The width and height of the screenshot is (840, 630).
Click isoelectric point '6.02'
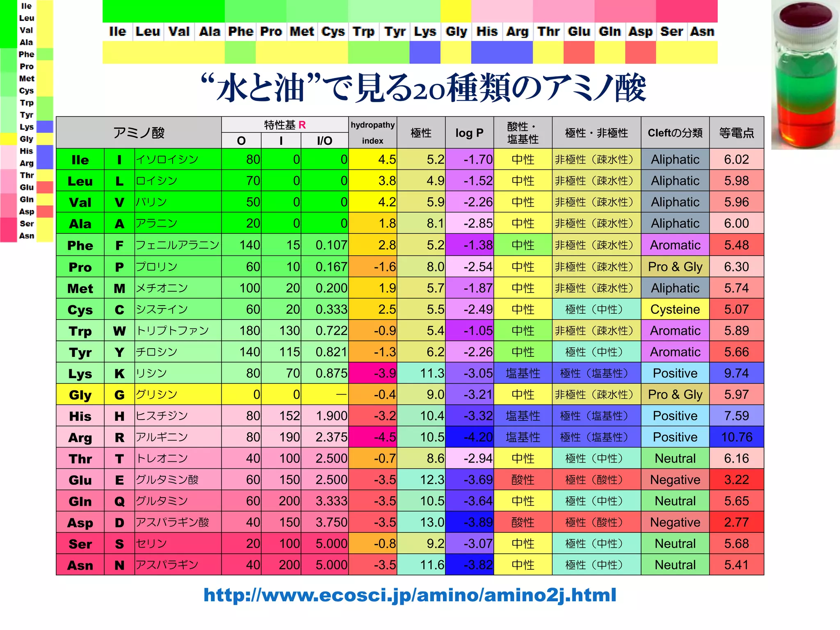737,159
